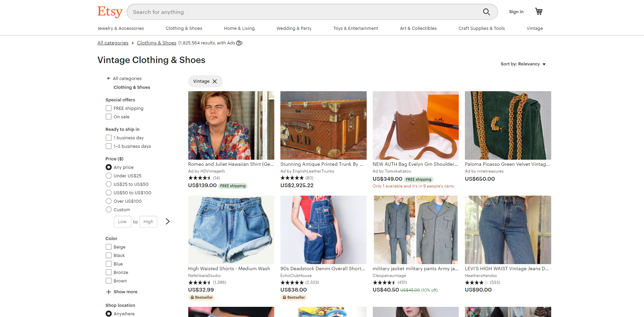Open high waisted denim shorts image

[x=231, y=230]
